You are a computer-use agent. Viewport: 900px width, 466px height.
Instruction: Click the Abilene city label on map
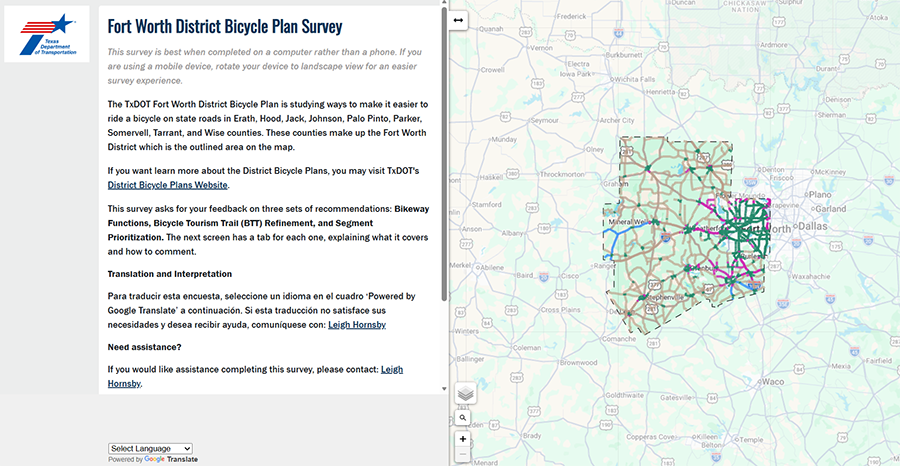(492, 266)
